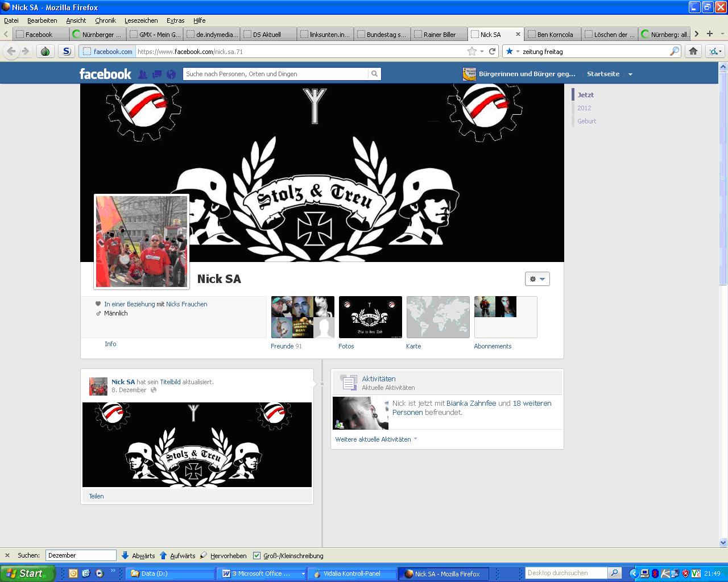Open Facebook notifications globe icon
The height and width of the screenshot is (582, 728).
[x=171, y=74]
